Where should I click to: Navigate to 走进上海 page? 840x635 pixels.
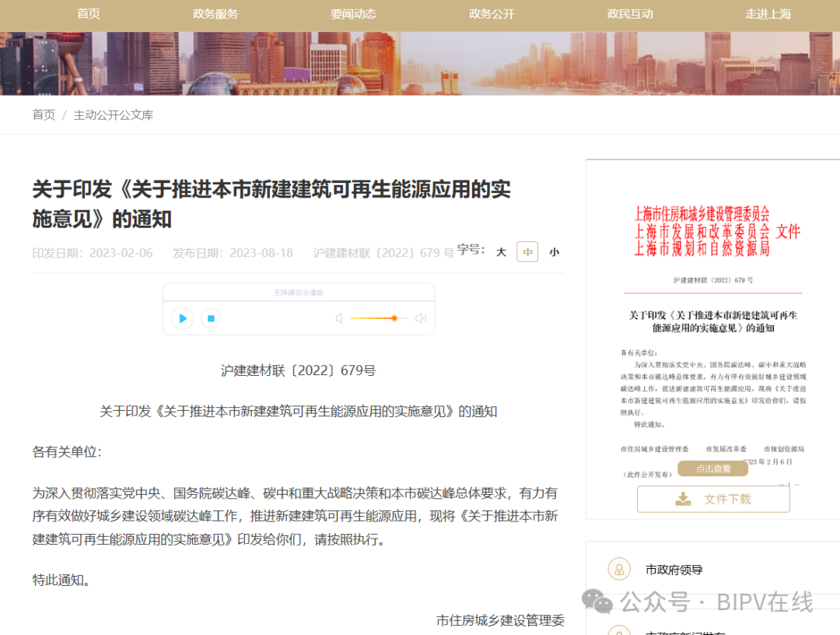(x=768, y=14)
